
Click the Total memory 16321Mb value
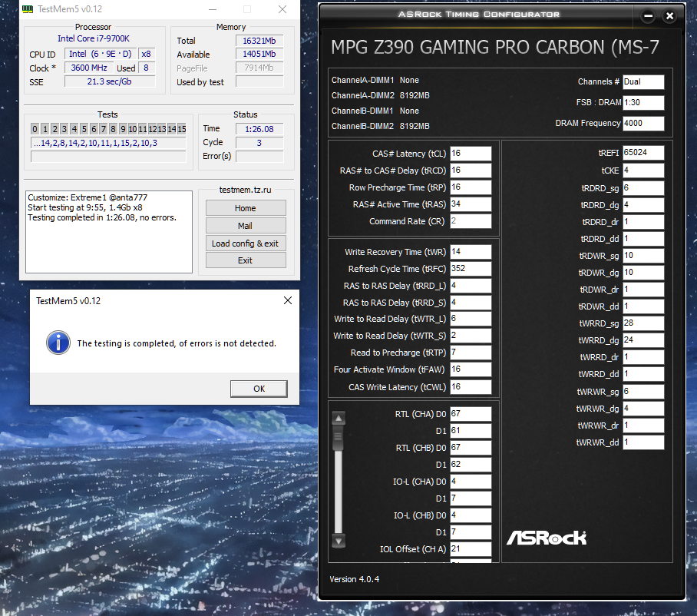coord(259,41)
